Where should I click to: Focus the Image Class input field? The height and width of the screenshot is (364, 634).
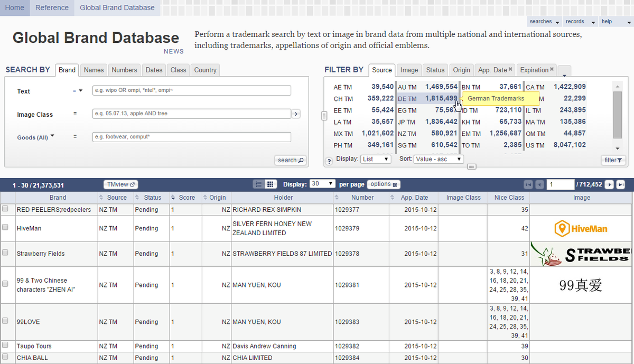point(192,114)
